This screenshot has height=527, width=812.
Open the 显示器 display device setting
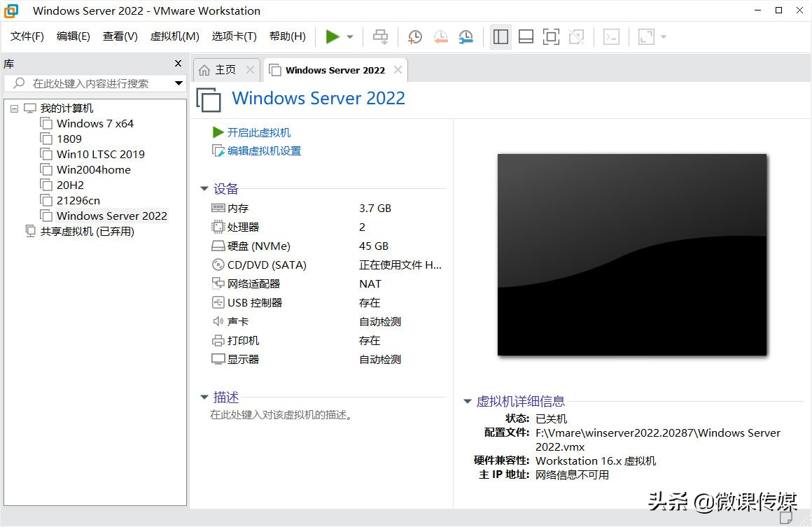pyautogui.click(x=243, y=359)
